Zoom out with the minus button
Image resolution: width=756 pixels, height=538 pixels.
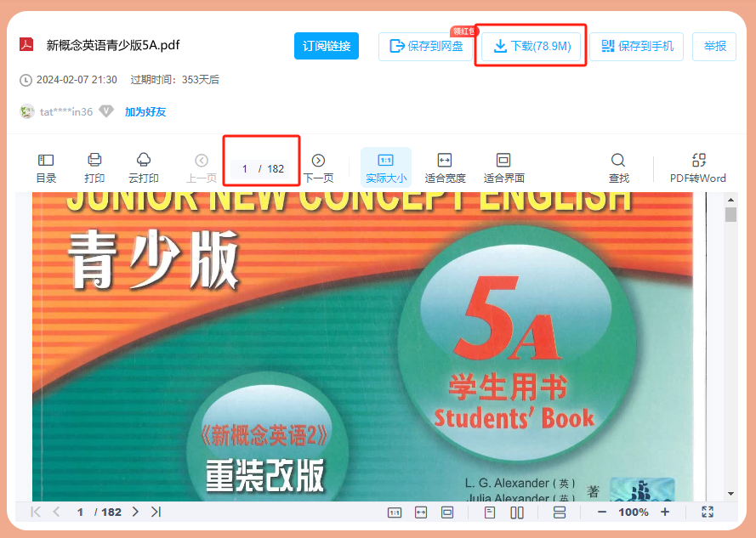(x=602, y=512)
